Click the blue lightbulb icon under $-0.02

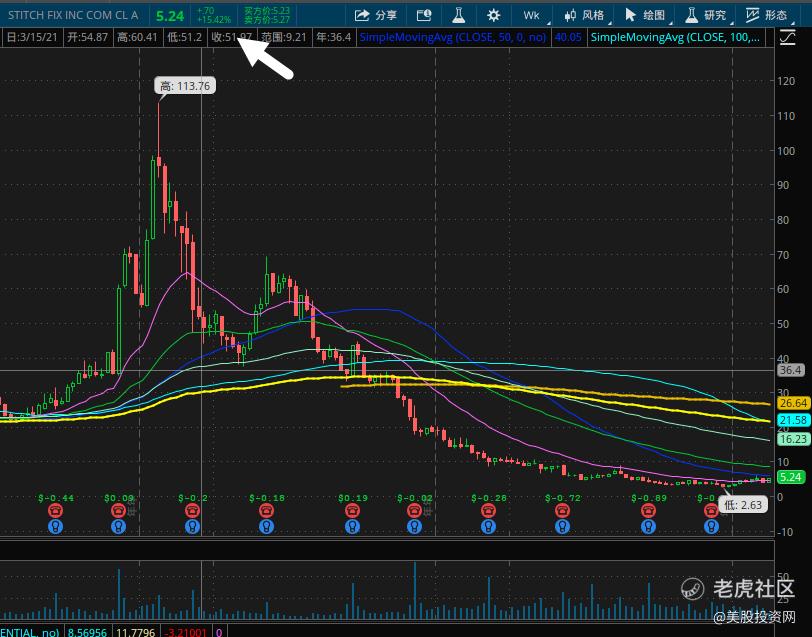(414, 527)
